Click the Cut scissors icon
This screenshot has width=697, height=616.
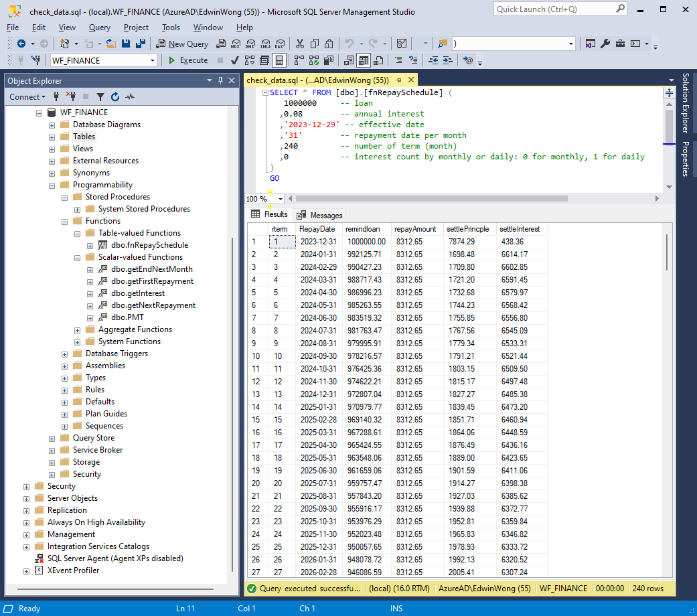point(299,44)
